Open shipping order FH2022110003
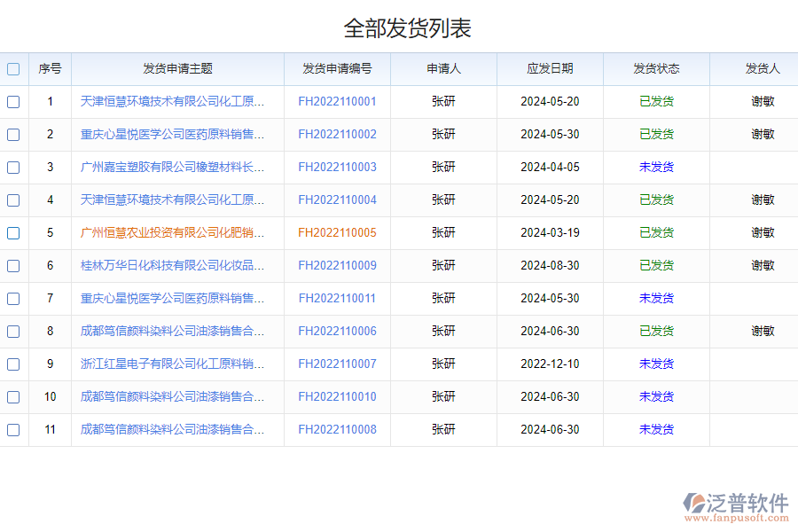This screenshot has width=798, height=532. [337, 167]
